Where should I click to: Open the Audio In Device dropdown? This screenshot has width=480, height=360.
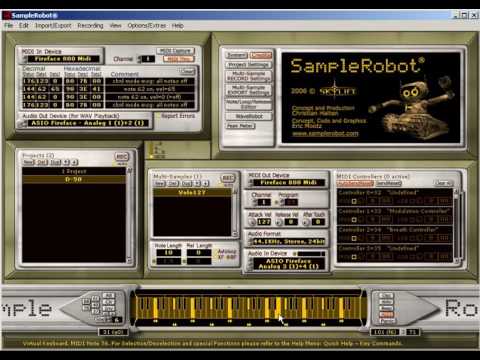288,264
